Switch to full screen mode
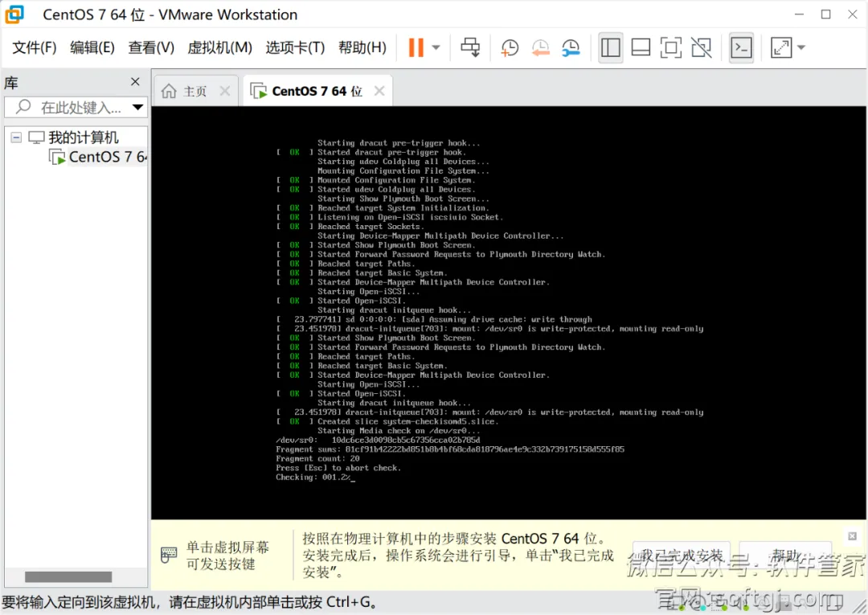Viewport: 868px width, 615px height. pyautogui.click(x=671, y=47)
